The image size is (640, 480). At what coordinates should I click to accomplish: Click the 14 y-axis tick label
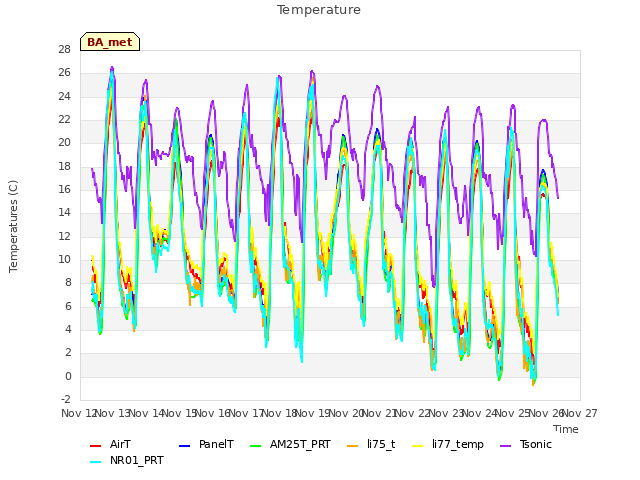click(64, 213)
